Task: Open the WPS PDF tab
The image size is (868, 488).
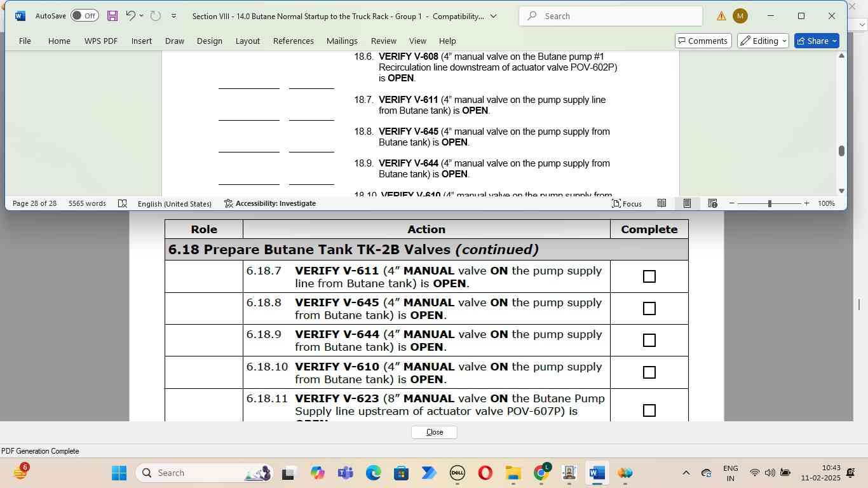Action: tap(101, 41)
